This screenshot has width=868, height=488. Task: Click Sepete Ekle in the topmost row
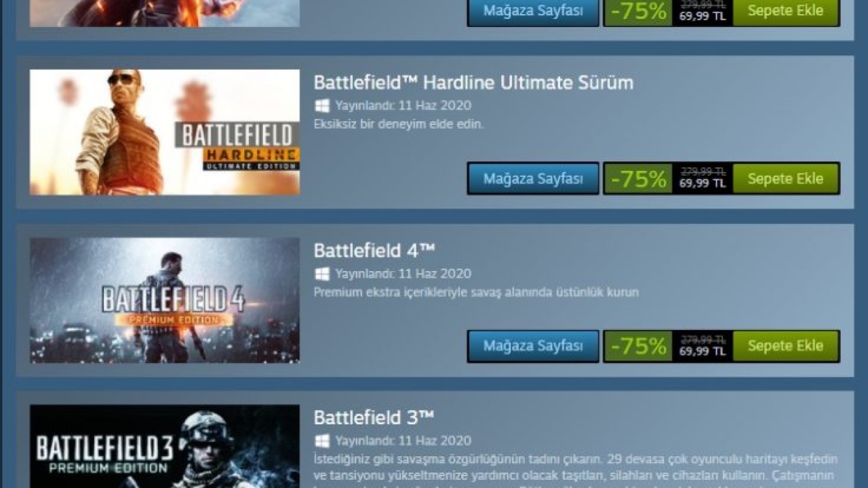pyautogui.click(x=785, y=12)
